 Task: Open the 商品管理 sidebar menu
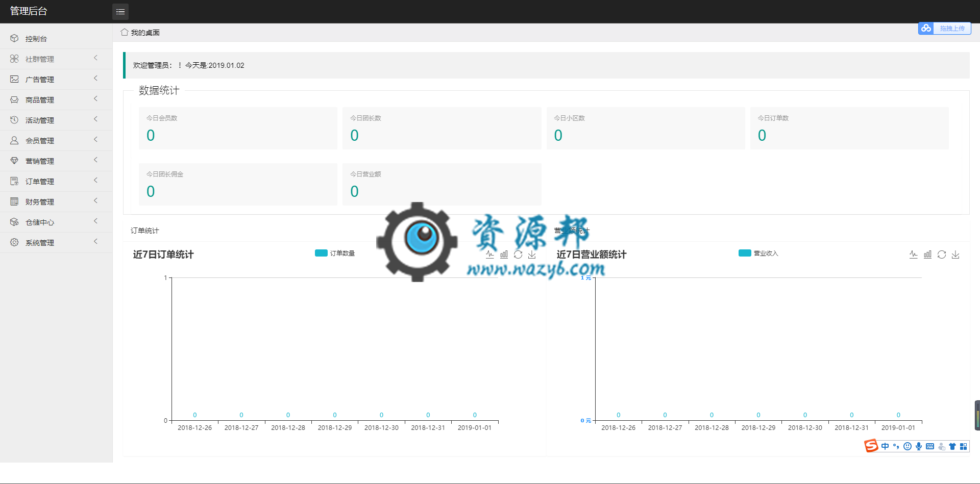click(x=56, y=100)
